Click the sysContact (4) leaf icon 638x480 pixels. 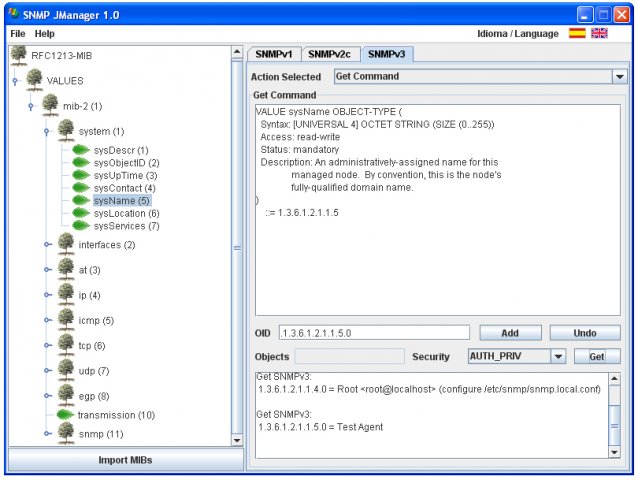click(81, 188)
